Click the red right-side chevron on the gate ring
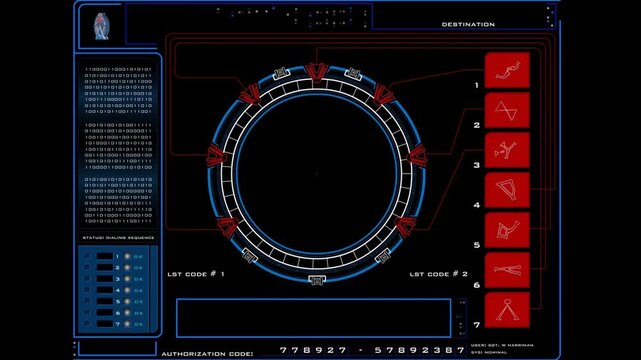 tap(417, 156)
